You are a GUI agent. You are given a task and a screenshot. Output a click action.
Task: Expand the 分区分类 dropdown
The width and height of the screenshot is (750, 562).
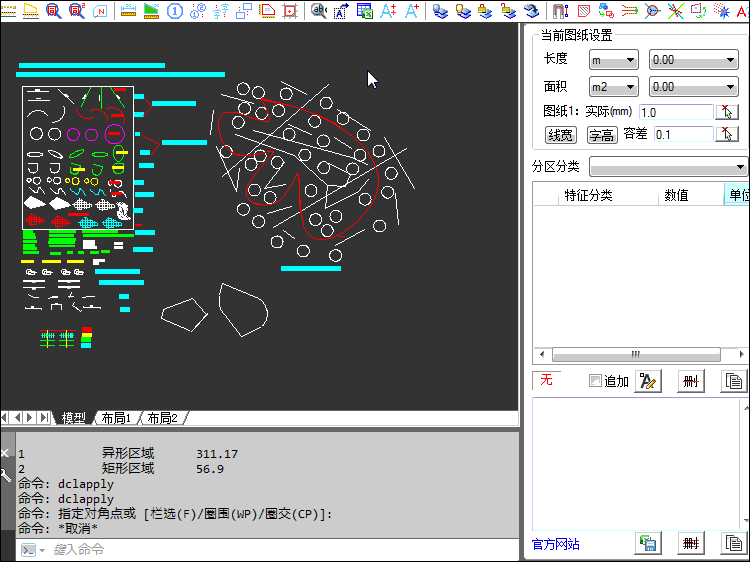pyautogui.click(x=668, y=166)
